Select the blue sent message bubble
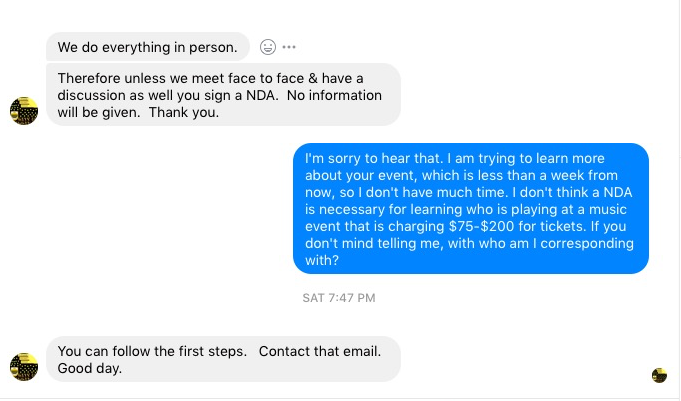 click(470, 208)
